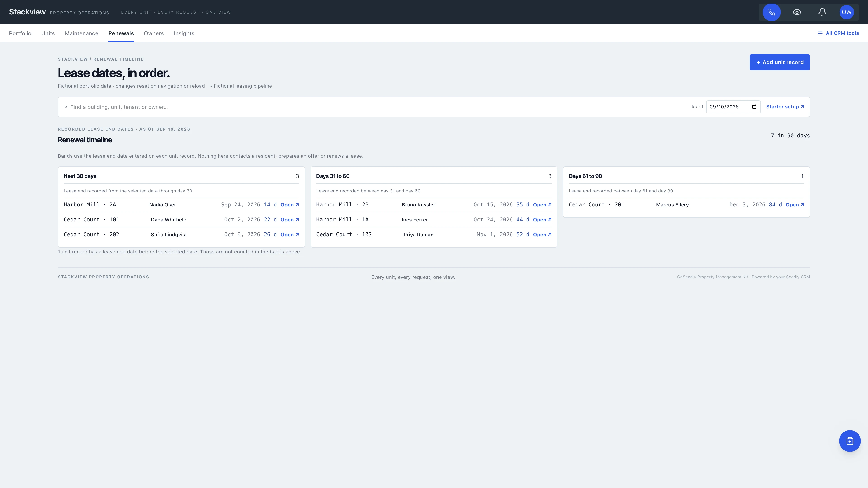Click the Renewal timeline section title
This screenshot has width=868, height=488.
click(85, 140)
